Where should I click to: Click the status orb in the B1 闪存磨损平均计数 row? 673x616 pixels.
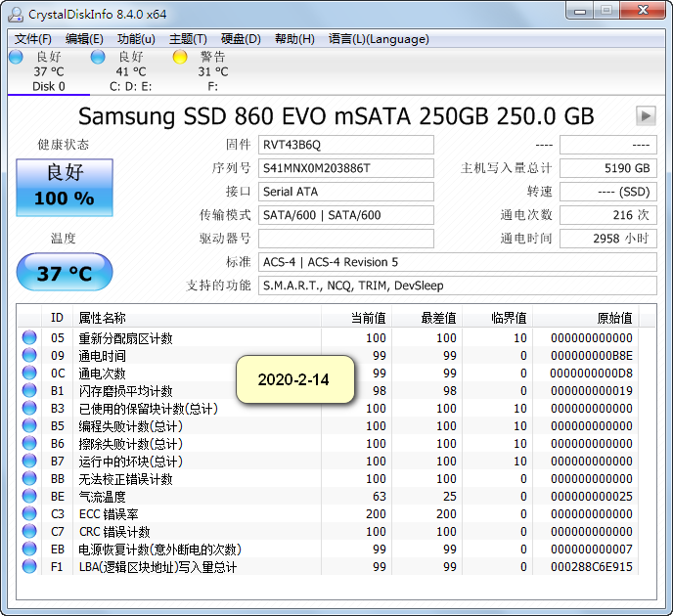[29, 390]
